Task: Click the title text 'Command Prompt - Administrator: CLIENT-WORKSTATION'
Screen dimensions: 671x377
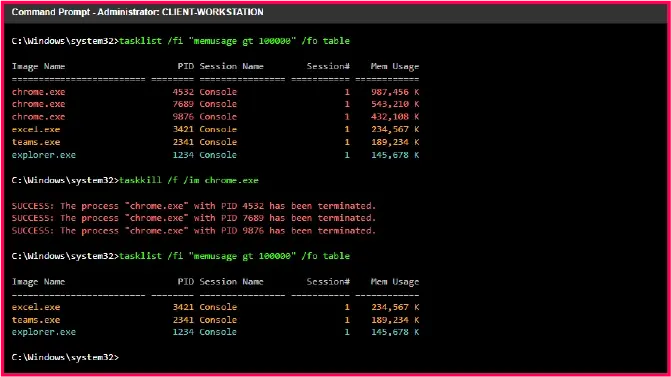Action: pos(137,12)
